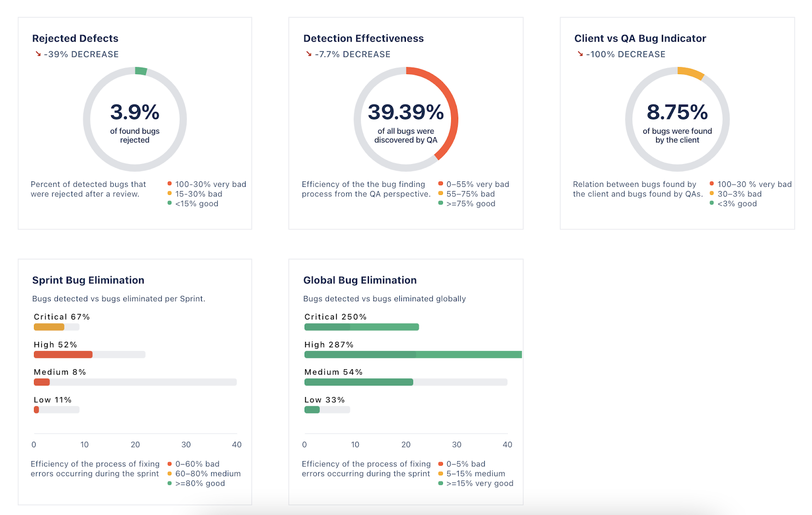The height and width of the screenshot is (515, 812).
Task: Click the orange dot next to '55–75% bad'
Action: click(x=441, y=194)
